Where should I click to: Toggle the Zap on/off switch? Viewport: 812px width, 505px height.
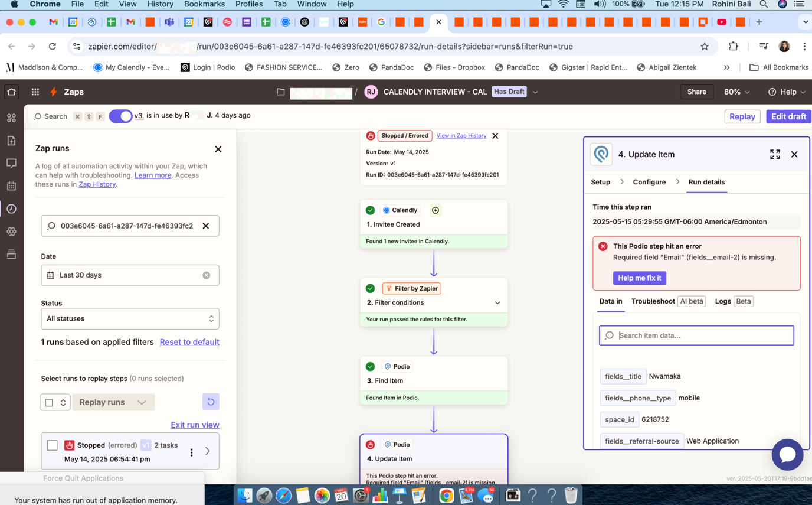click(x=120, y=116)
